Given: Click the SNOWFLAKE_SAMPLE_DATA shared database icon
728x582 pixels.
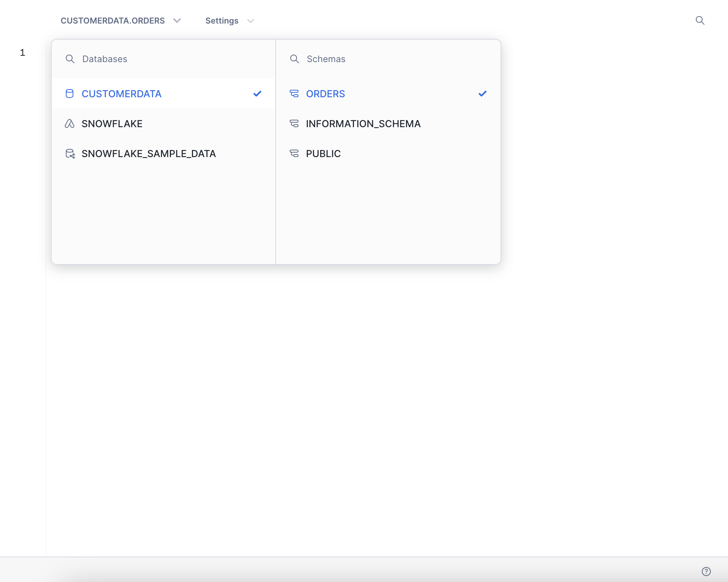Looking at the screenshot, I should click(70, 154).
